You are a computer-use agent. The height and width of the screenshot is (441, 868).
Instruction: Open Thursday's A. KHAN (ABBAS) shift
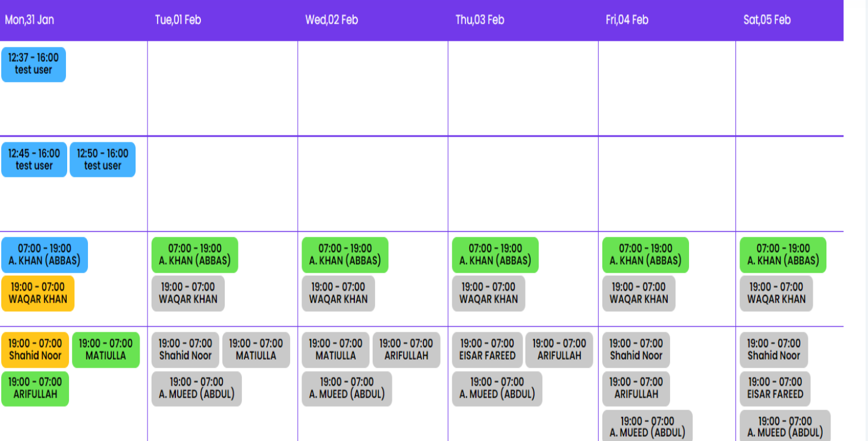tap(495, 255)
